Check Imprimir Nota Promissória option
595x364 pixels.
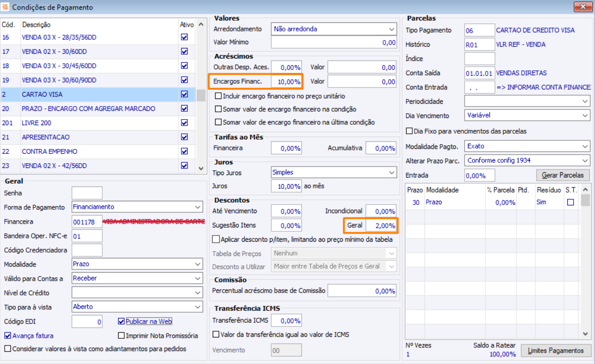121,335
